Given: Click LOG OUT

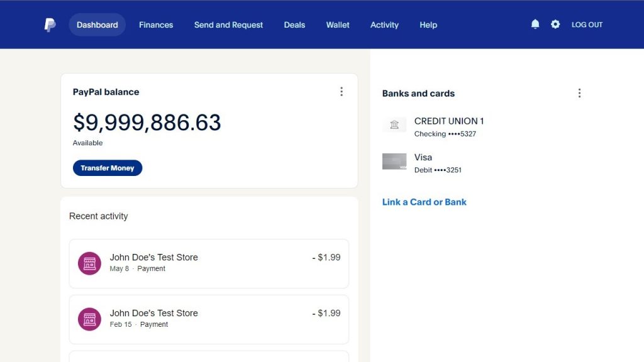Looking at the screenshot, I should tap(587, 25).
